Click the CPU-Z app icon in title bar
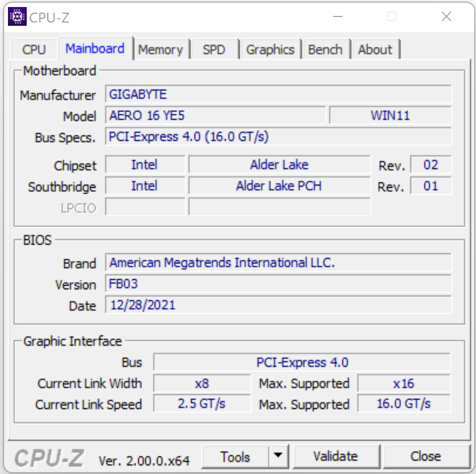The width and height of the screenshot is (476, 474). [17, 17]
